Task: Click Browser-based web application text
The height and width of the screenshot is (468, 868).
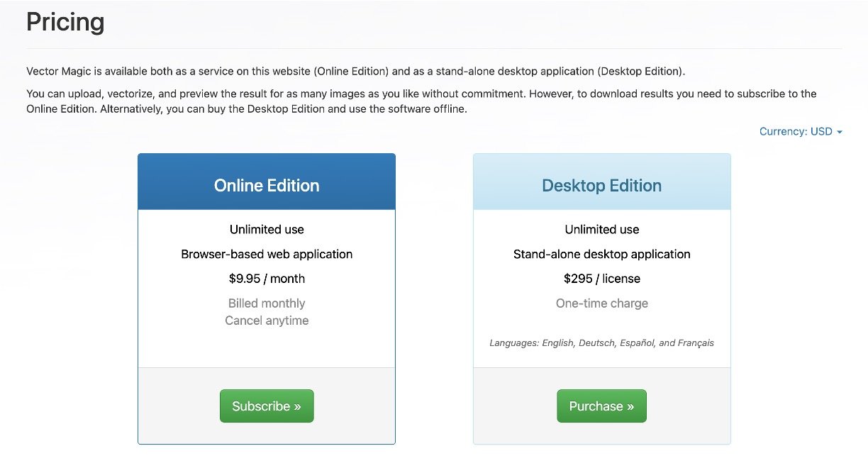Action: point(267,254)
